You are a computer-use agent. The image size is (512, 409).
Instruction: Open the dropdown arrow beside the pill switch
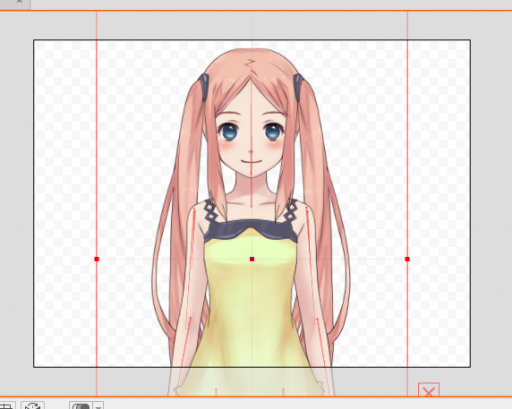tap(98, 406)
